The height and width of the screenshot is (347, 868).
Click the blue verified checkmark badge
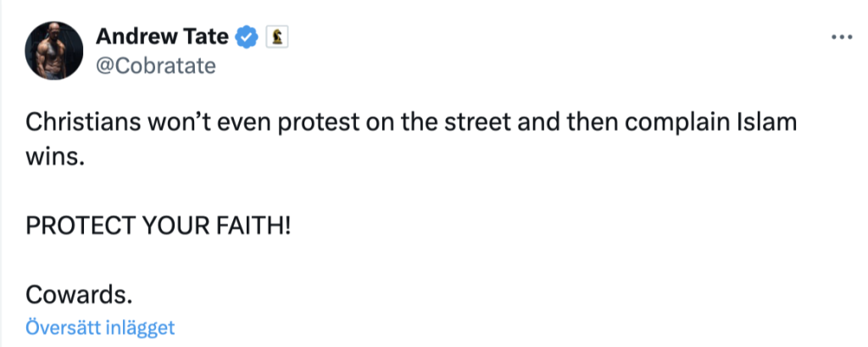coord(247,36)
